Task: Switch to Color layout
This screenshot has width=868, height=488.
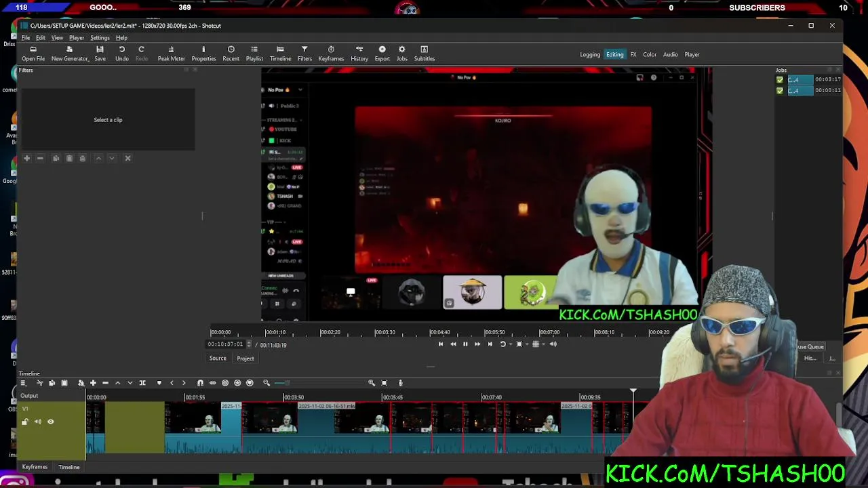Action: coord(650,55)
